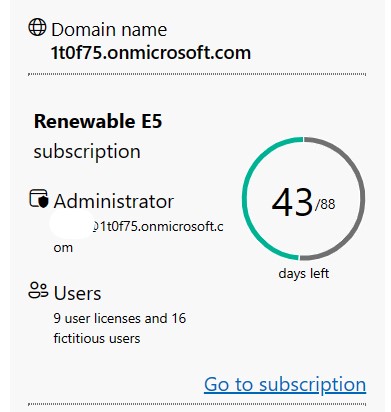
Task: Click the word subscription under Renewable E5
Action: click(87, 152)
